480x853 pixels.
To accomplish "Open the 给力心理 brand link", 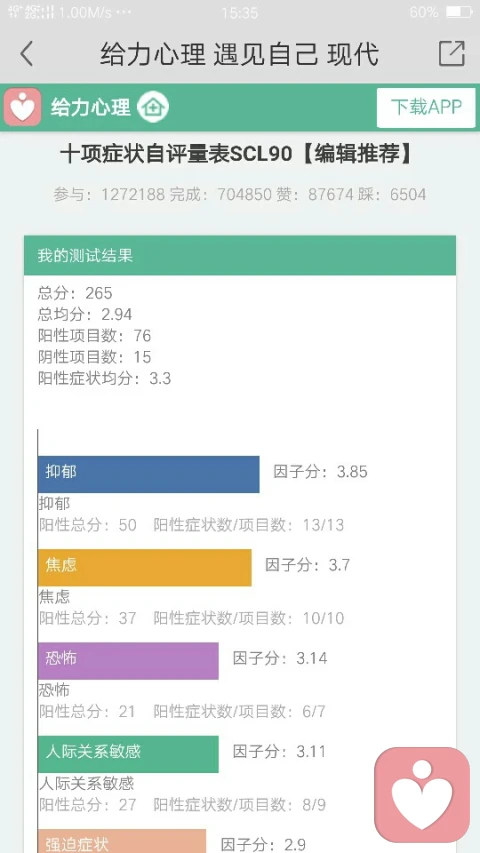I will coord(91,108).
